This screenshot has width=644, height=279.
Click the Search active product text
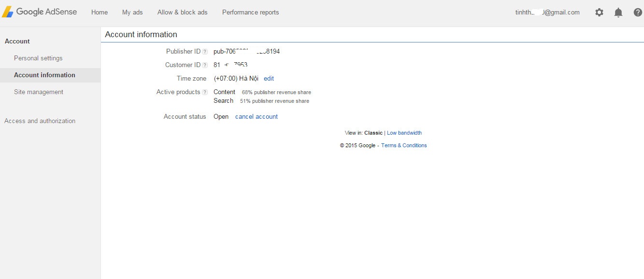pyautogui.click(x=223, y=101)
